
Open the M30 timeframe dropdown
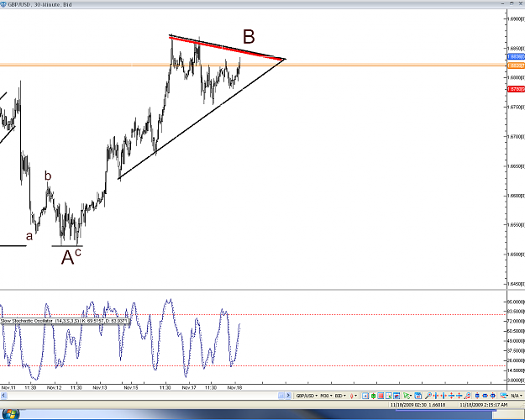pos(326,396)
